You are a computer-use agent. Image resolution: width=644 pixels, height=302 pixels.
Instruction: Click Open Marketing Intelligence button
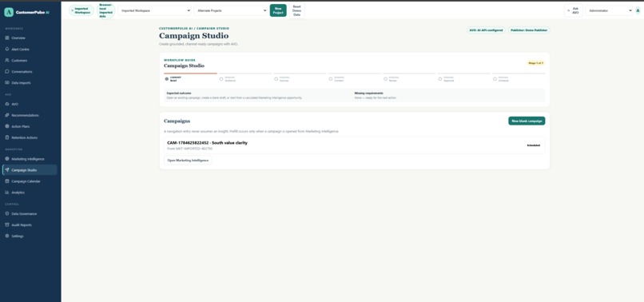pos(188,161)
